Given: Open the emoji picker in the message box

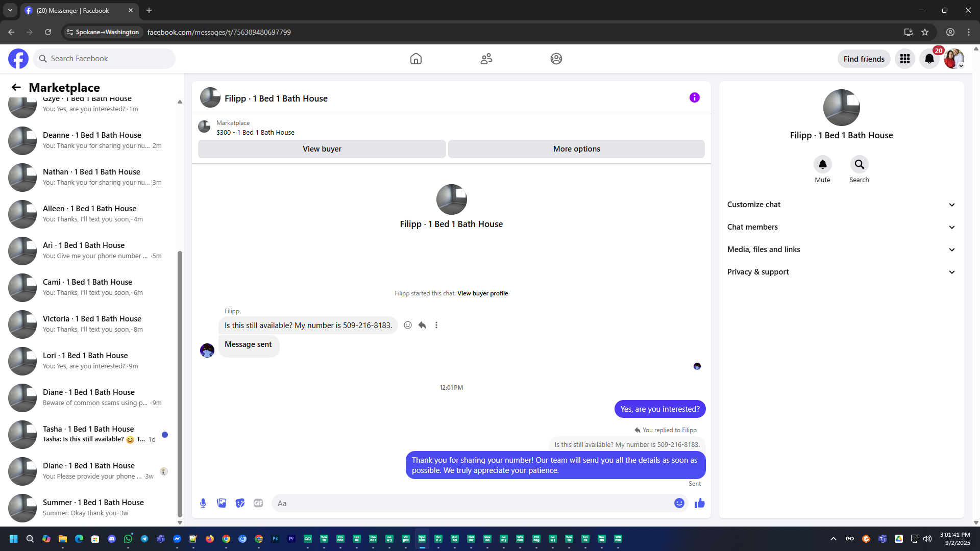Looking at the screenshot, I should [679, 503].
